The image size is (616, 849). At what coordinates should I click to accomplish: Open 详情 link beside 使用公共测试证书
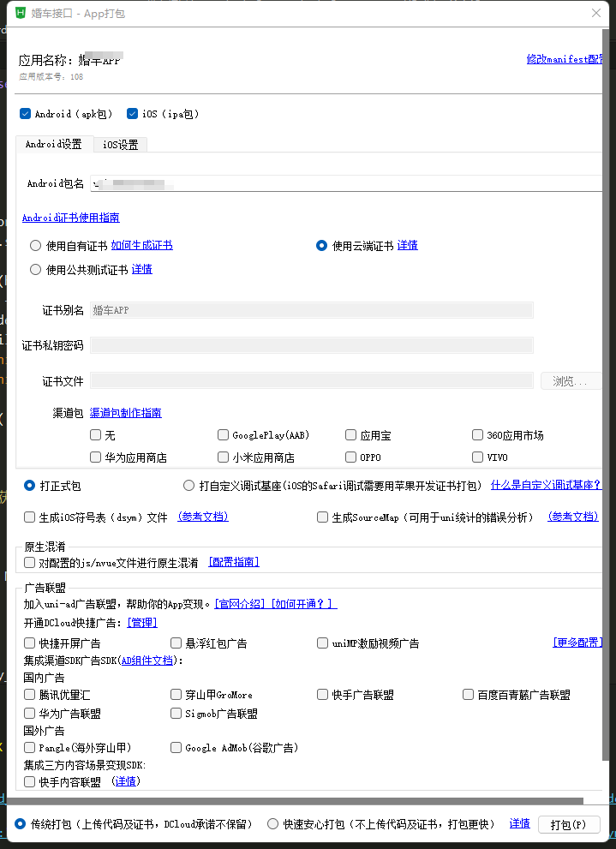(142, 269)
